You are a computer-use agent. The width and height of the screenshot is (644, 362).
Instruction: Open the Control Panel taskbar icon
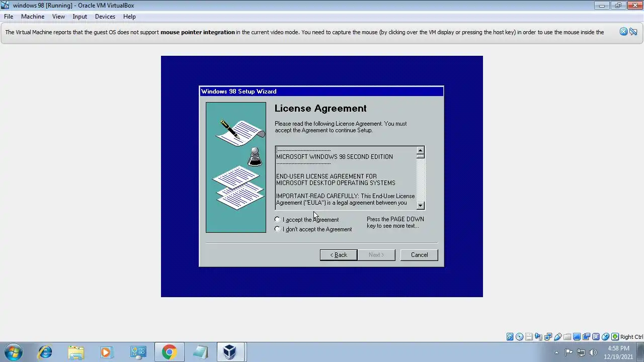coord(137,352)
